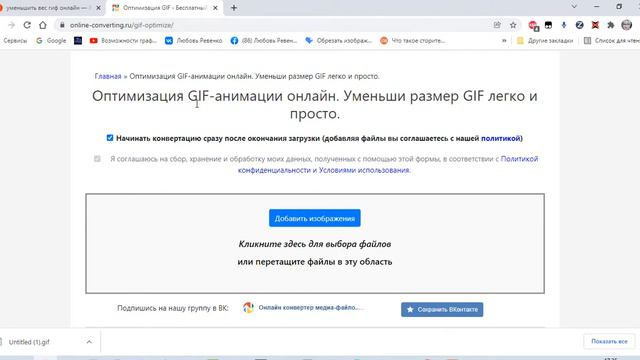The image size is (640, 360).
Task: Toggle 'Начинать конвертацию сразу' checkbox
Action: coord(110,138)
